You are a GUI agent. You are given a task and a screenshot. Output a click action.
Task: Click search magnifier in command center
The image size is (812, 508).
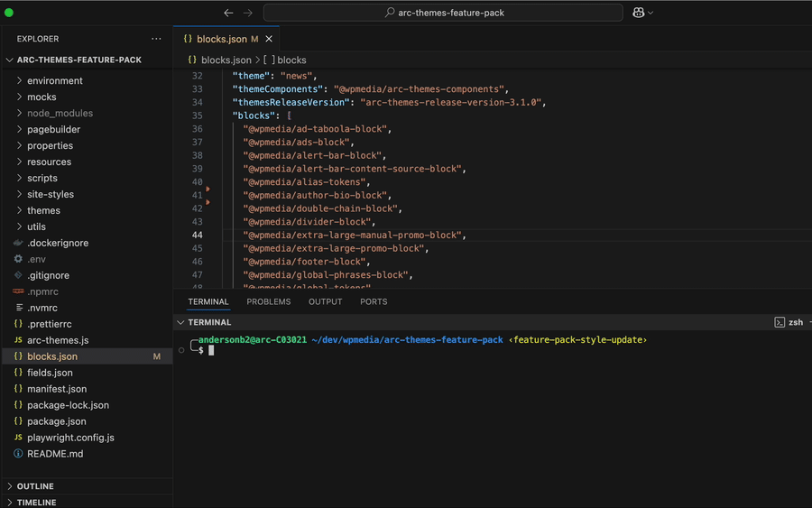coord(390,13)
